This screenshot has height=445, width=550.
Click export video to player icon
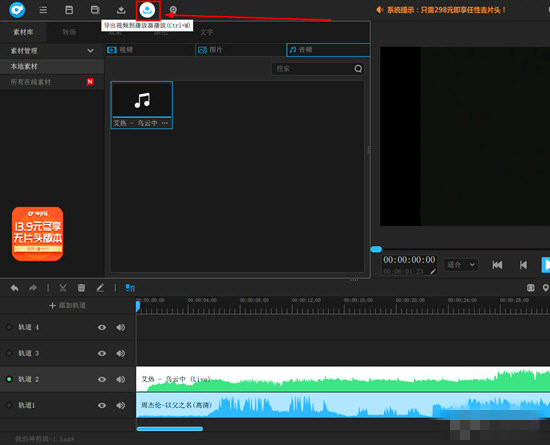click(x=147, y=10)
